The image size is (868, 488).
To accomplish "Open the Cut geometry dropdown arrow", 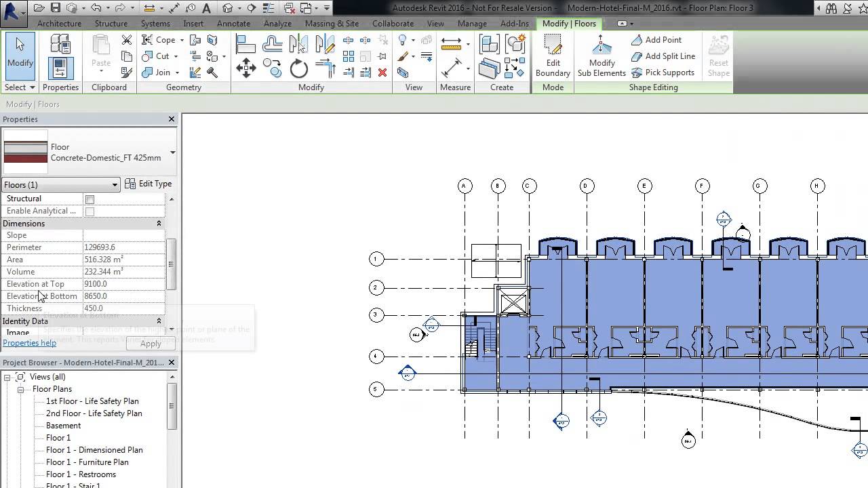I will coord(176,56).
